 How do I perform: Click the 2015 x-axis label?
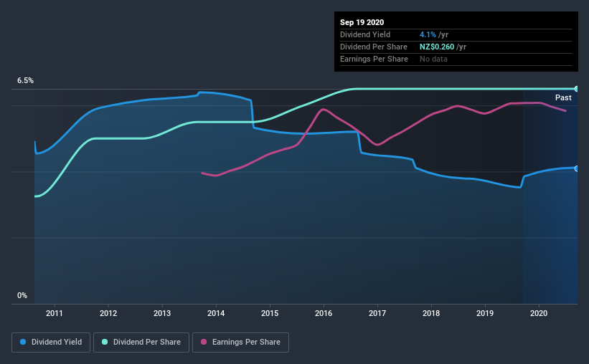pyautogui.click(x=270, y=313)
